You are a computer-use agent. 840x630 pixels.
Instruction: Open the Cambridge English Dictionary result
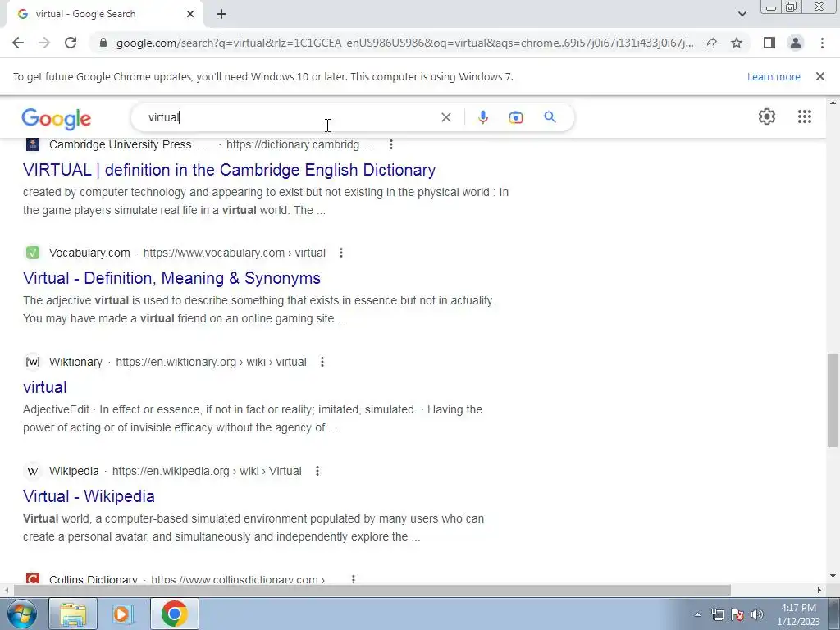[x=230, y=170]
